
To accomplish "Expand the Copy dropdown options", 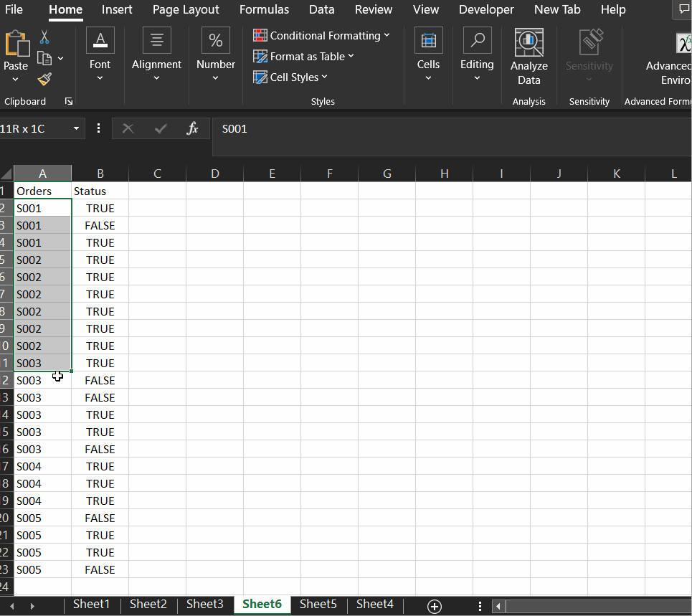I will point(61,58).
